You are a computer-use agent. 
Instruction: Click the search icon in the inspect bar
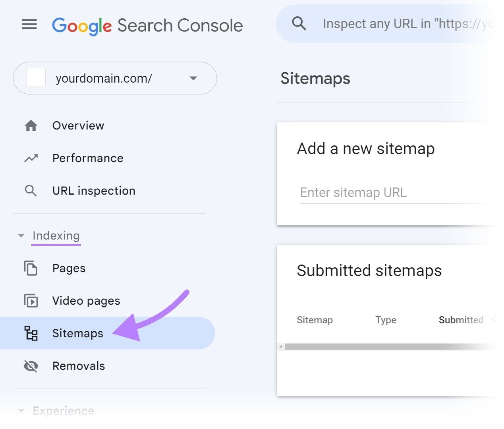point(299,23)
